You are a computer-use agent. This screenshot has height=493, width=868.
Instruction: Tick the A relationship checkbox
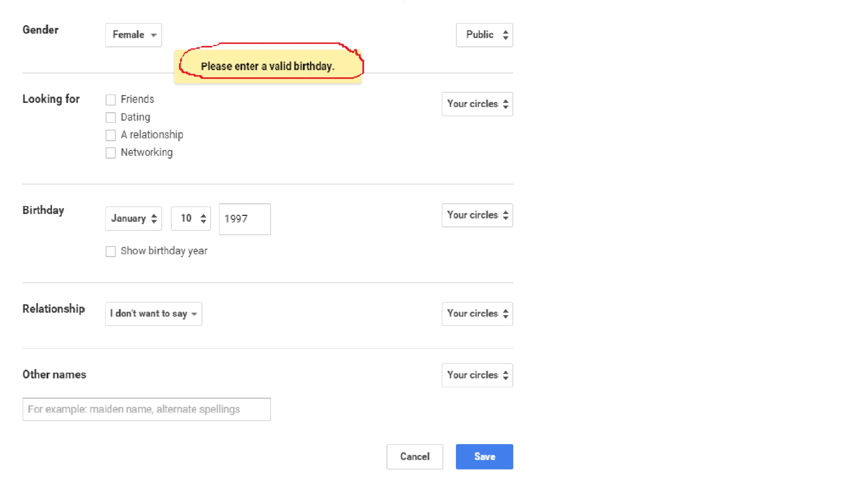(x=110, y=135)
